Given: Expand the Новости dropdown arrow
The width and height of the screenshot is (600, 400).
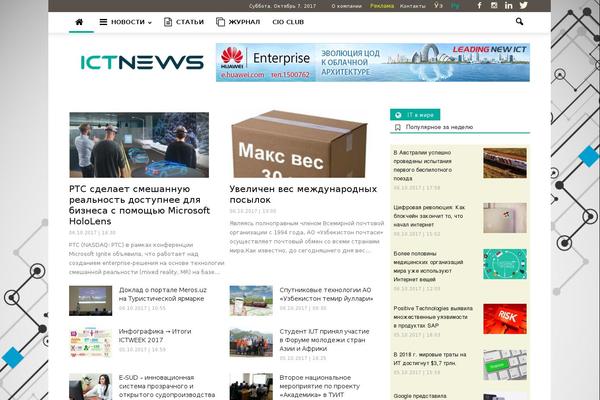Looking at the screenshot, I should click(150, 23).
